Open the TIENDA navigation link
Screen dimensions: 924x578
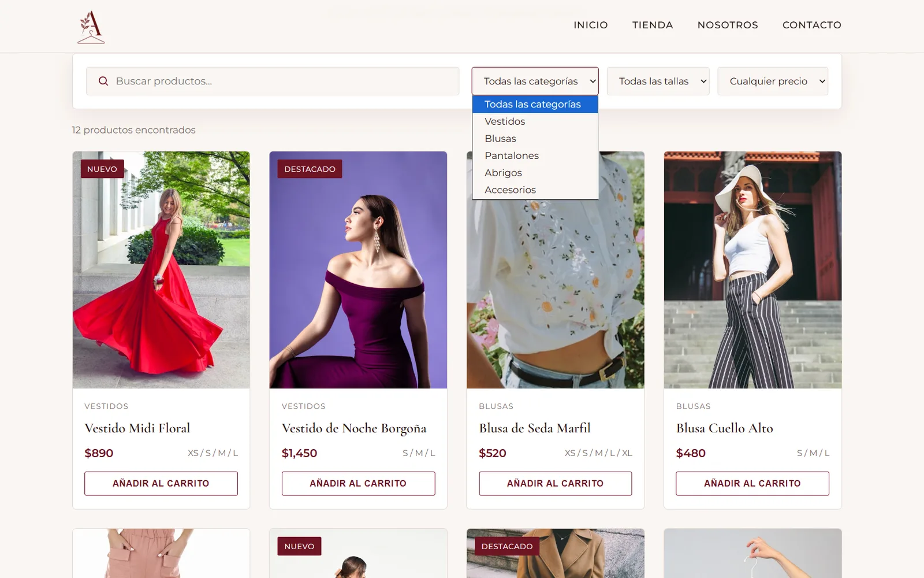(653, 25)
